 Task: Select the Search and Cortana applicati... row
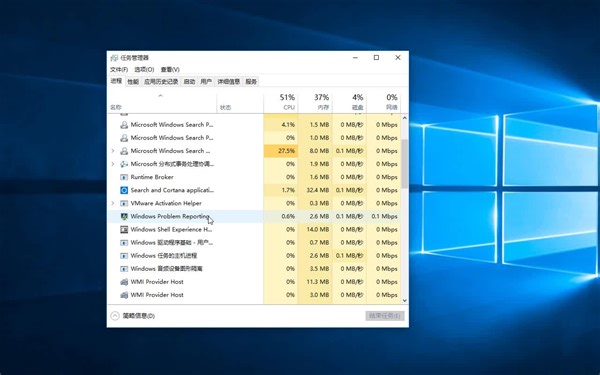pos(254,190)
